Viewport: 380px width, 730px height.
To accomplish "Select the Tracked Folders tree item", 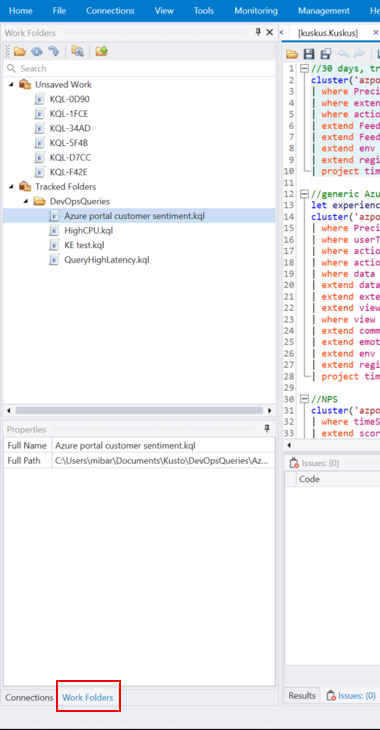I will click(x=66, y=187).
